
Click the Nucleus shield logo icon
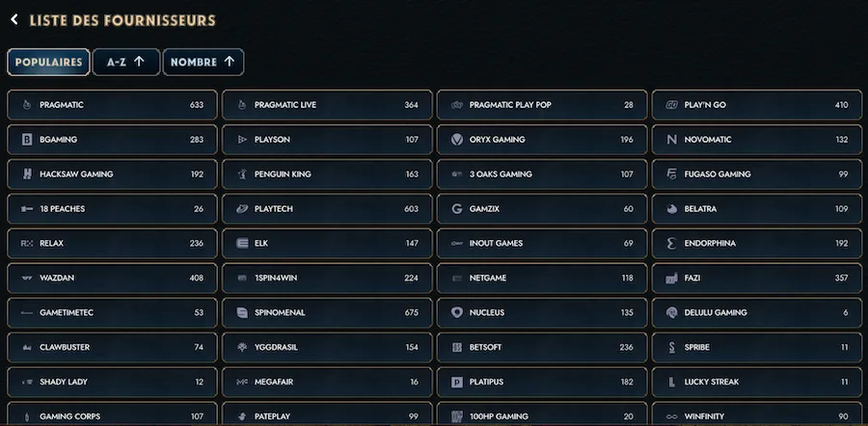pyautogui.click(x=457, y=313)
